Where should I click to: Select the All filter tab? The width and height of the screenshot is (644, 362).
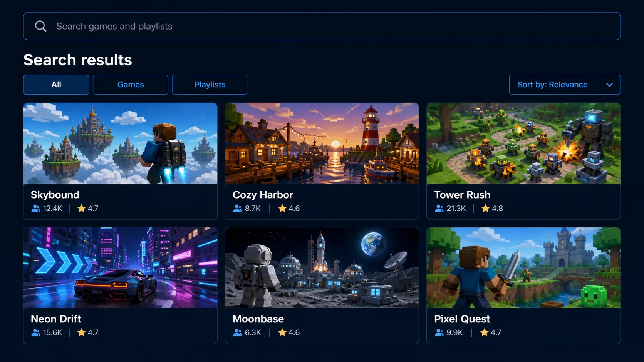click(56, 85)
